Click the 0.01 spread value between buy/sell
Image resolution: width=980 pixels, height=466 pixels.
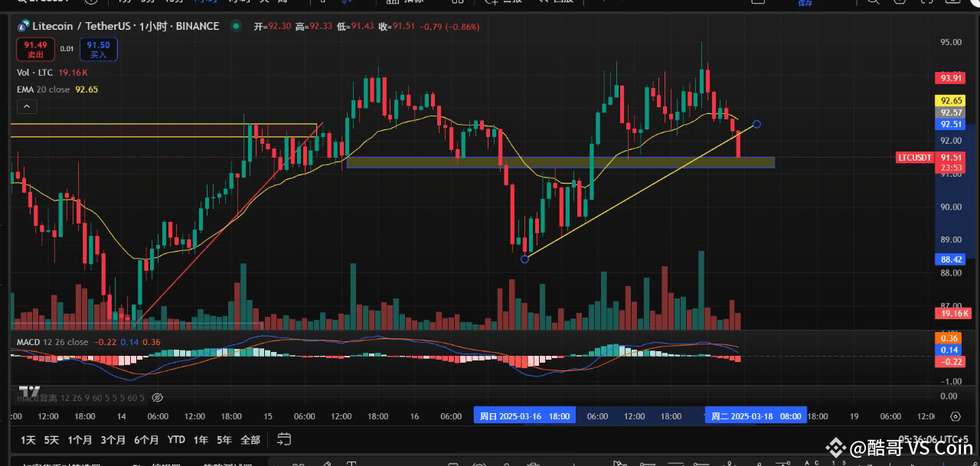[x=67, y=49]
